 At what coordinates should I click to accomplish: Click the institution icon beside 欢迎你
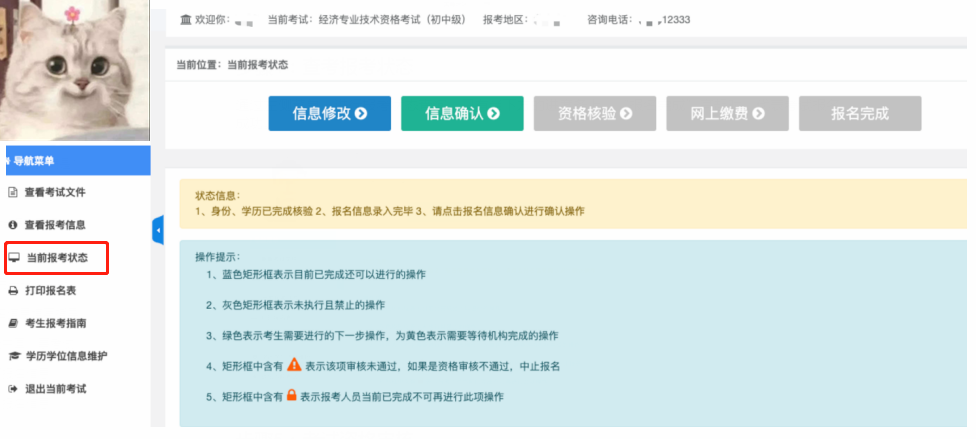(185, 20)
